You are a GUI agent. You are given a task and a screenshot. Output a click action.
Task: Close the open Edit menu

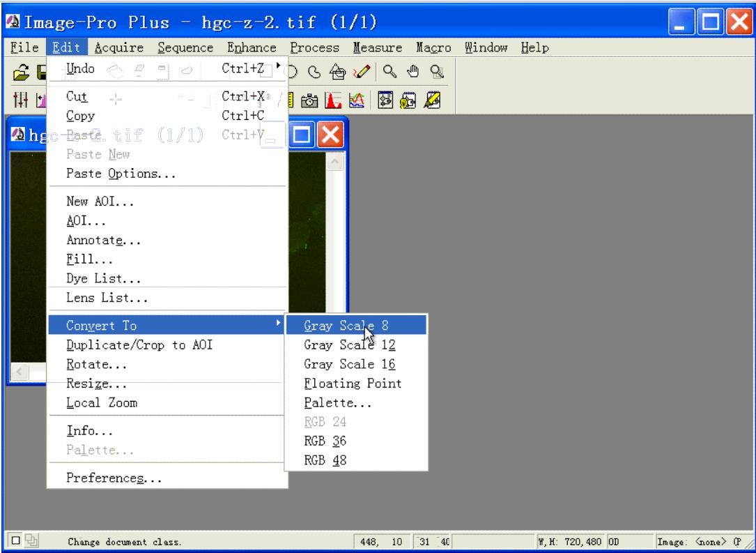click(66, 47)
